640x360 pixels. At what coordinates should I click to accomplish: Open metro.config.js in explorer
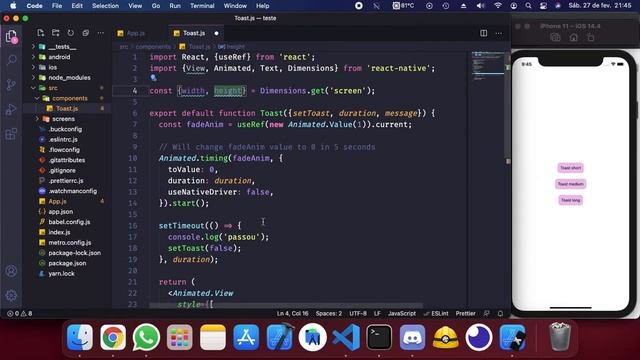(69, 242)
